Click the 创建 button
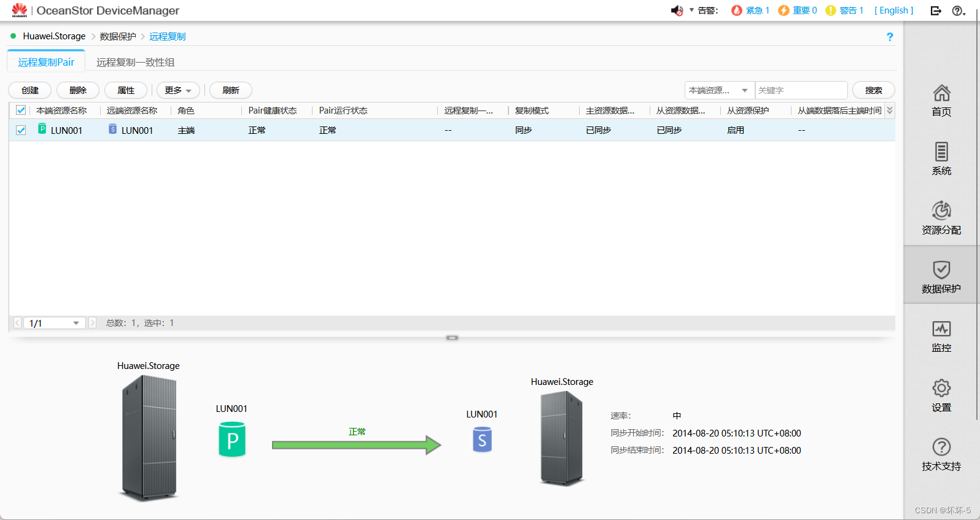 30,90
